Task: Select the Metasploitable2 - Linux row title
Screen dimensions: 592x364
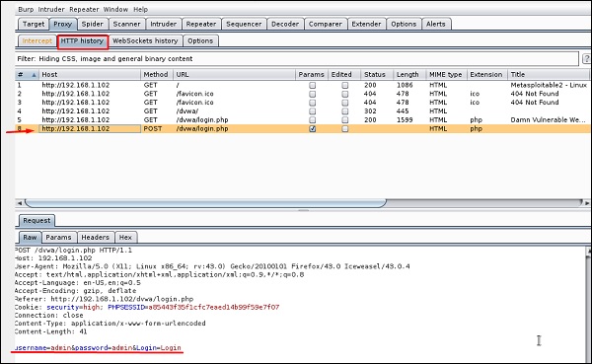Action: pos(549,86)
